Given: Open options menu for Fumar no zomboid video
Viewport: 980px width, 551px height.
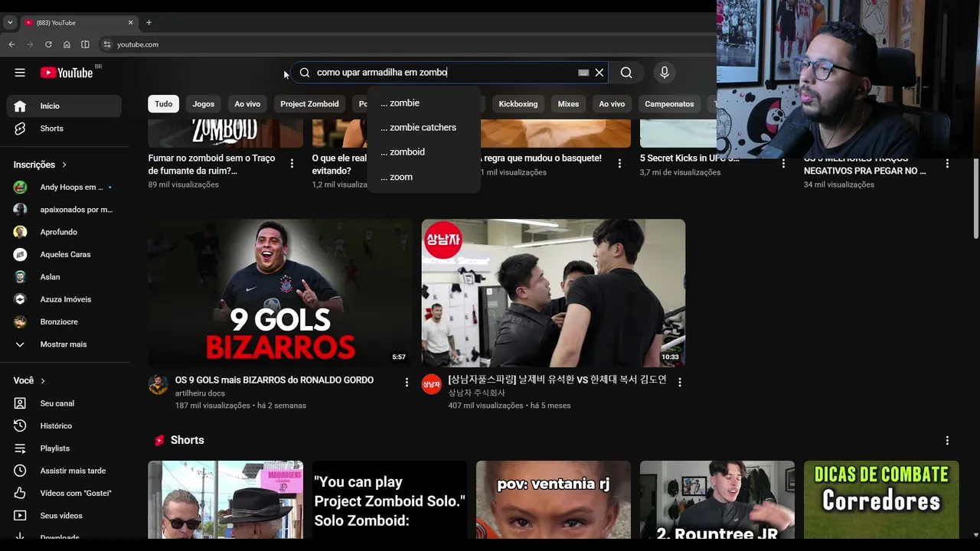Looking at the screenshot, I should [292, 163].
